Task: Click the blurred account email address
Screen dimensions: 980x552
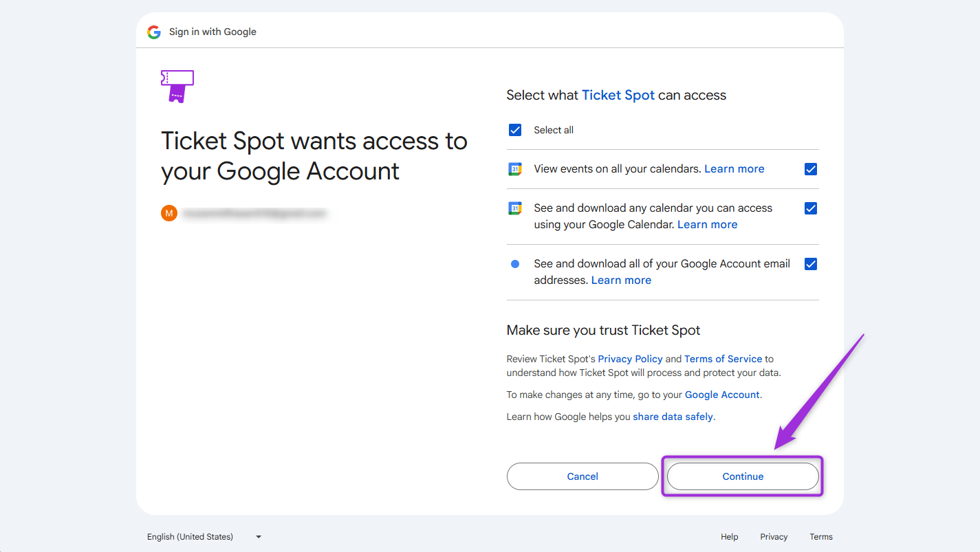Action: click(x=254, y=214)
